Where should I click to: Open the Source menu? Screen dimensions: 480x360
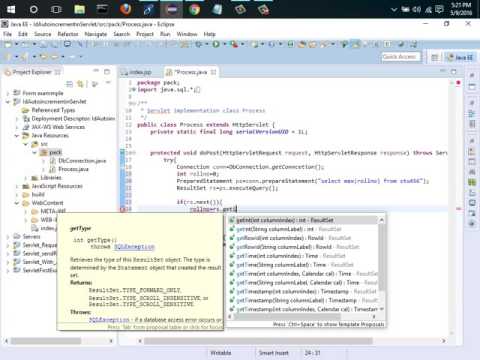(43, 34)
